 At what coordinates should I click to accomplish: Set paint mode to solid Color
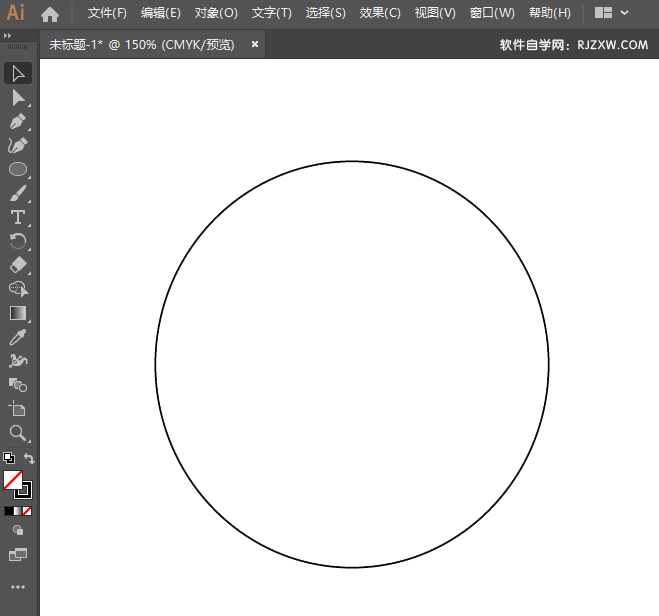(x=8, y=511)
